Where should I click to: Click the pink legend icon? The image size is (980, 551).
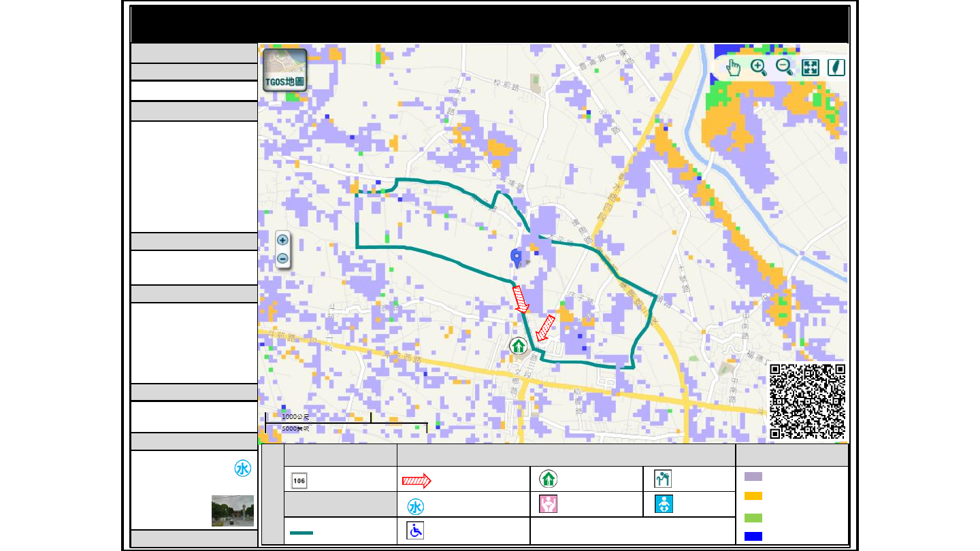click(x=549, y=504)
